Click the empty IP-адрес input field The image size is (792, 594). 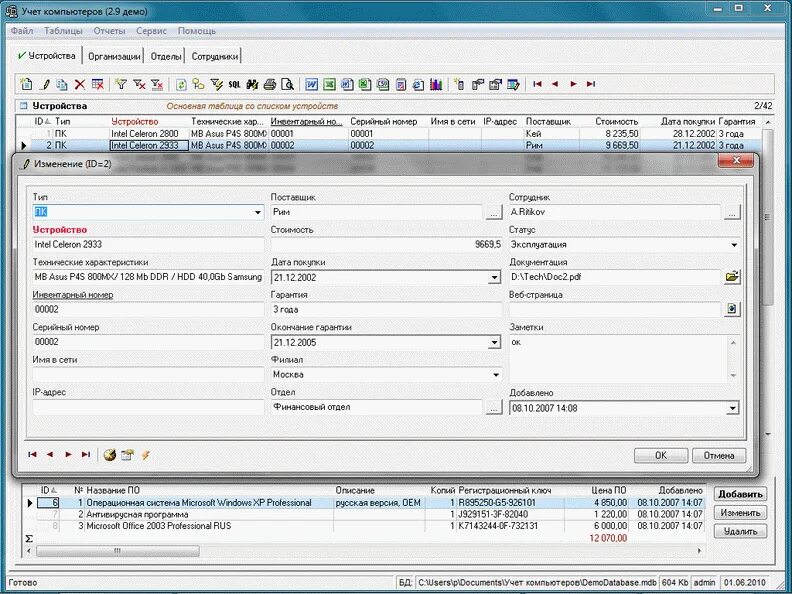coord(148,408)
